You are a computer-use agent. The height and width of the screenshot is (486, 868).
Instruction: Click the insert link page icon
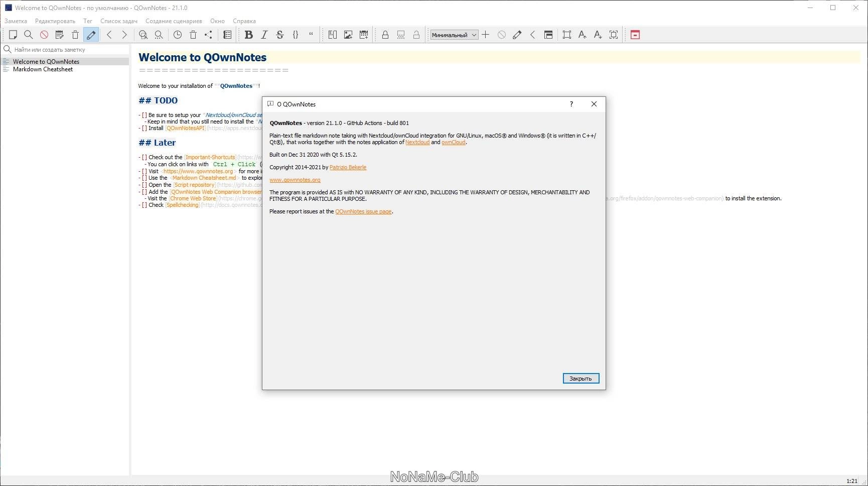(x=332, y=35)
